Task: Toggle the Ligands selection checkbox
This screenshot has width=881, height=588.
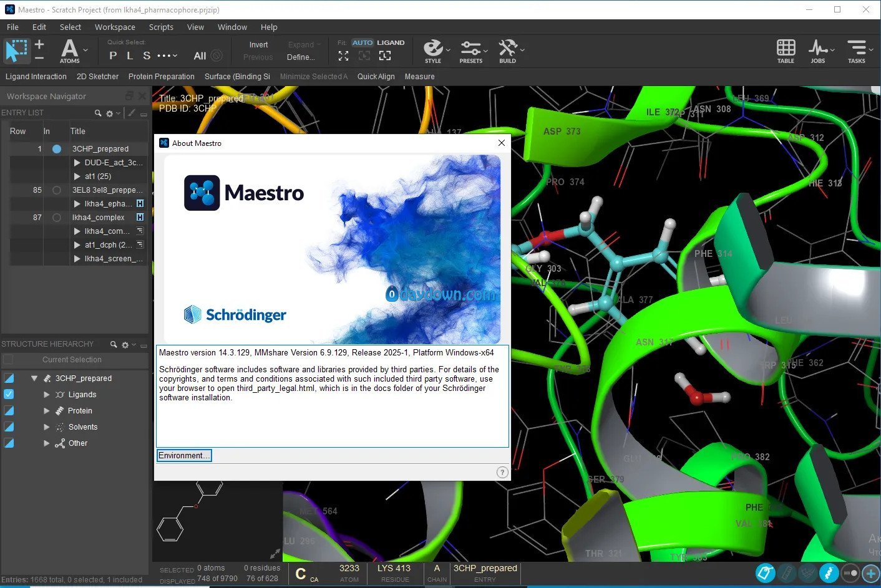Action: 9,395
